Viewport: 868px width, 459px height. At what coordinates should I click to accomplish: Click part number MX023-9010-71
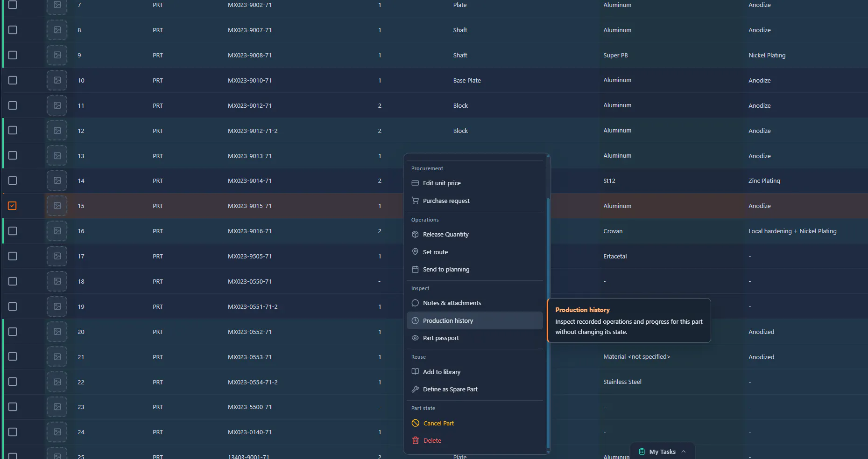point(250,80)
